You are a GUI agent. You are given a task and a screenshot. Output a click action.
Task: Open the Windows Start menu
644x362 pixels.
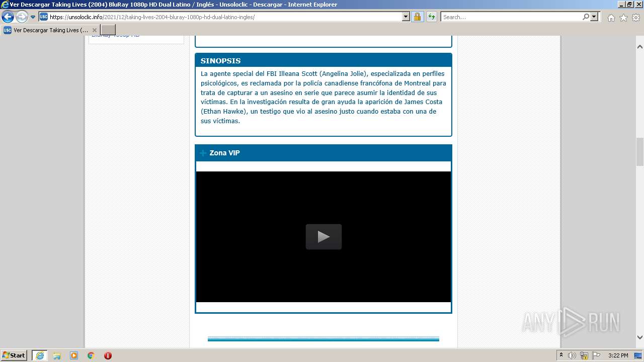click(14, 355)
